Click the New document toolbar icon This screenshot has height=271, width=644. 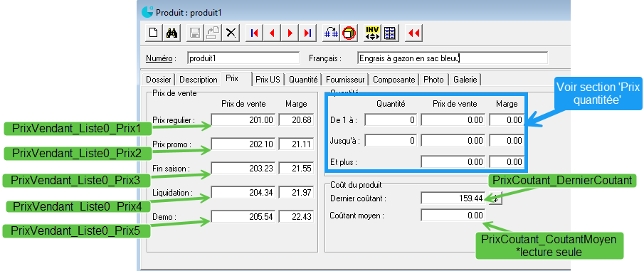154,33
